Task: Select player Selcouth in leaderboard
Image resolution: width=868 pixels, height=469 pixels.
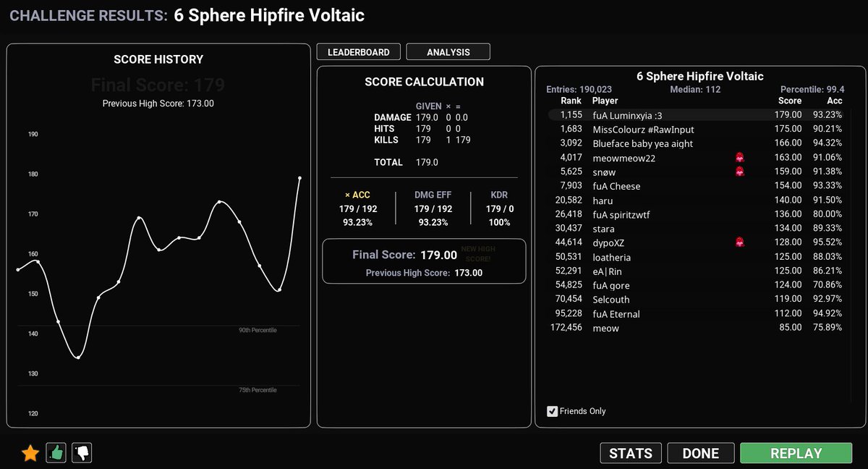Action: pyautogui.click(x=611, y=300)
